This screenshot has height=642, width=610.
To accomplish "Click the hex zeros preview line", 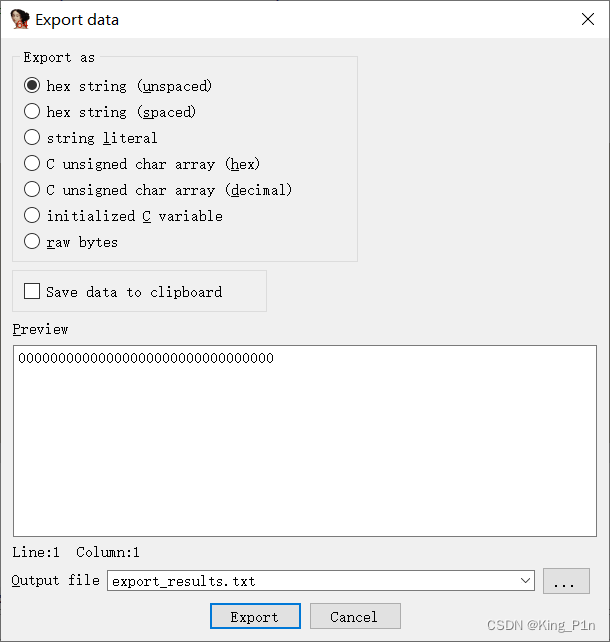I will [146, 359].
